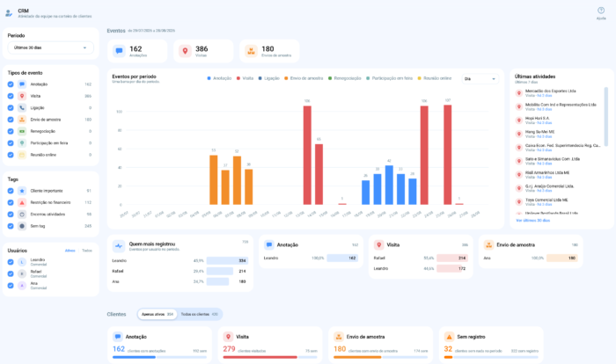
Task: Open the Hang Su-Mei ME activity entry
Action: point(558,134)
